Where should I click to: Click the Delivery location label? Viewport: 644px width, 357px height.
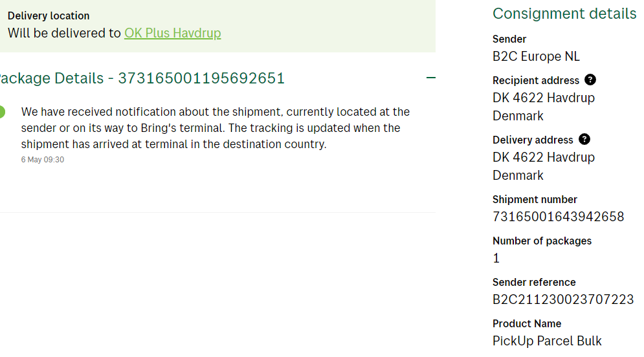click(x=49, y=16)
